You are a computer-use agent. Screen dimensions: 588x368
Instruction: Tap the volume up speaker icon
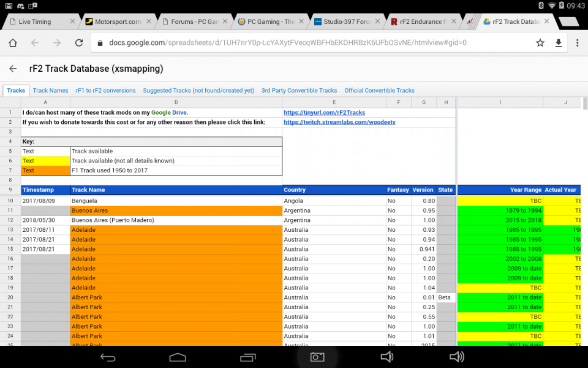point(457,357)
